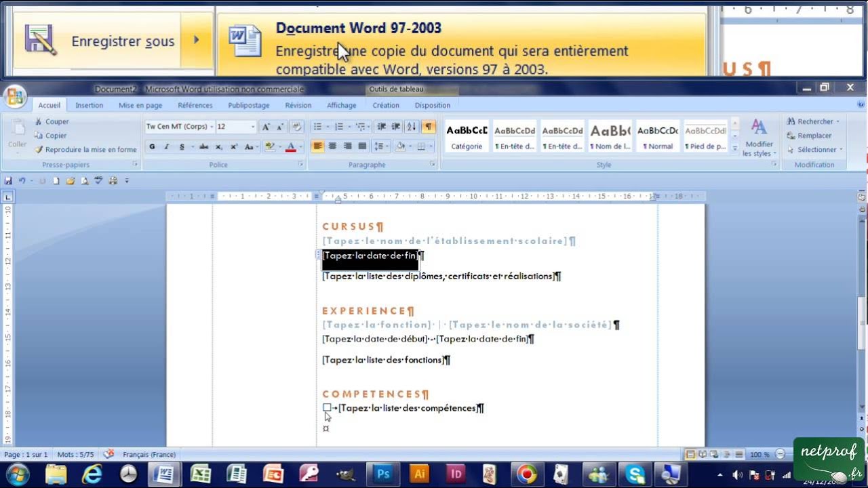The image size is (868, 488).
Task: Clear formatting with the eraser icon
Action: (296, 127)
